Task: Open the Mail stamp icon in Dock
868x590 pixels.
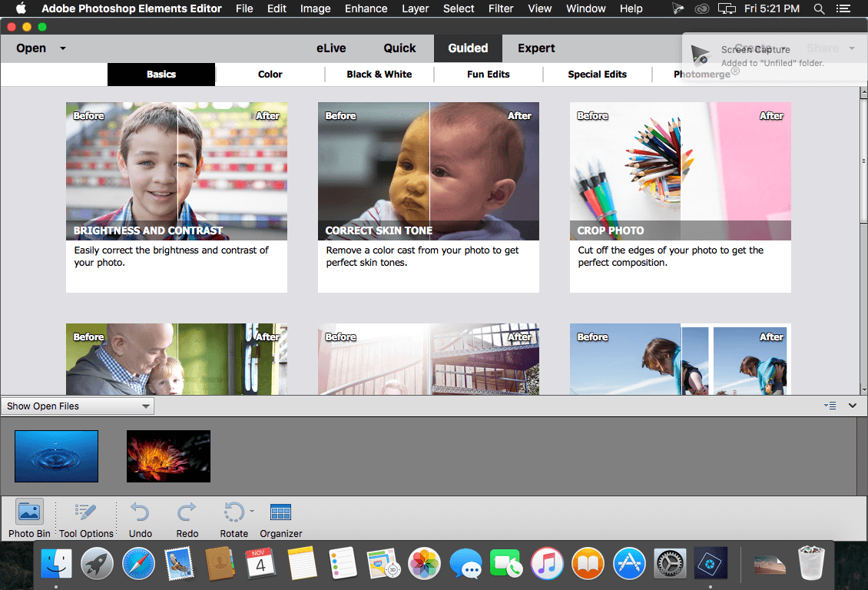Action: [179, 564]
